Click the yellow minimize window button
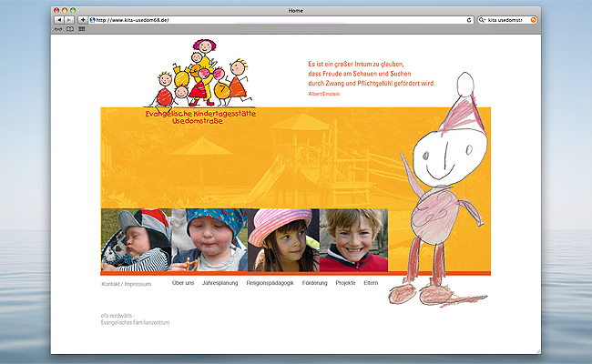Screen dimensions: 592x364 [65, 11]
